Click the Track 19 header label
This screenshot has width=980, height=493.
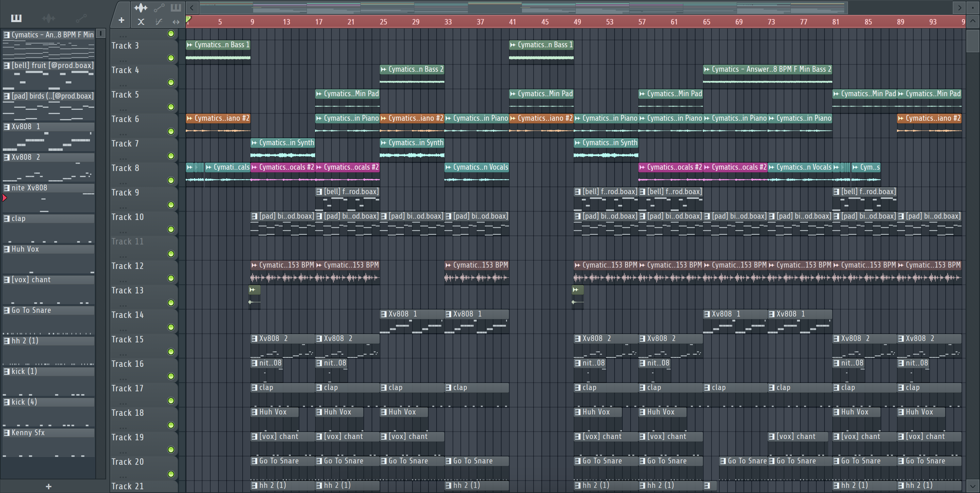click(x=128, y=437)
